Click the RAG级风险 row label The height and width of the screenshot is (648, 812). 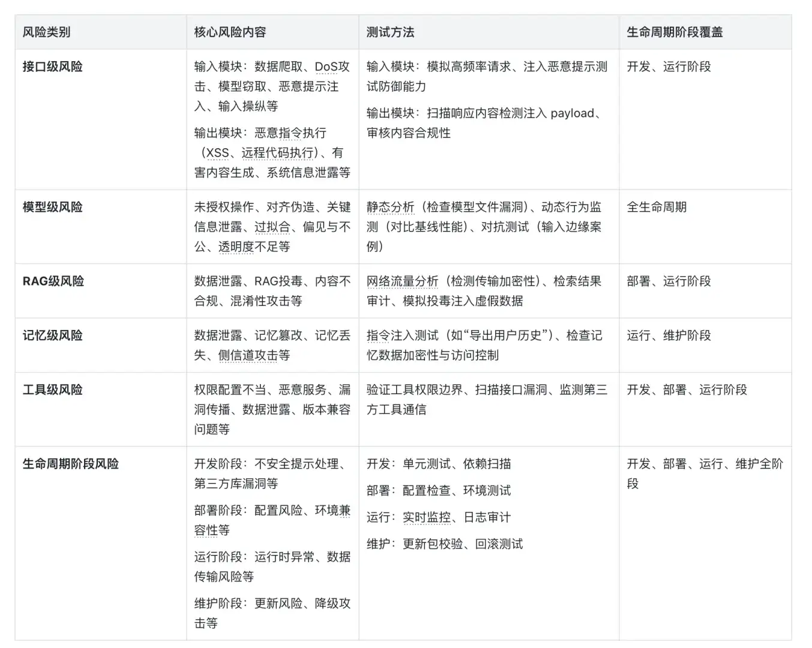(53, 280)
